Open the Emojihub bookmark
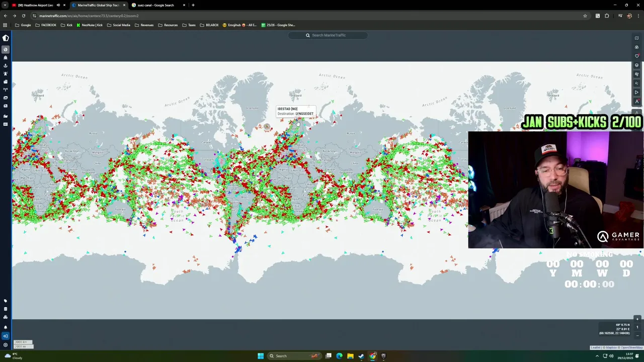 coord(239,25)
